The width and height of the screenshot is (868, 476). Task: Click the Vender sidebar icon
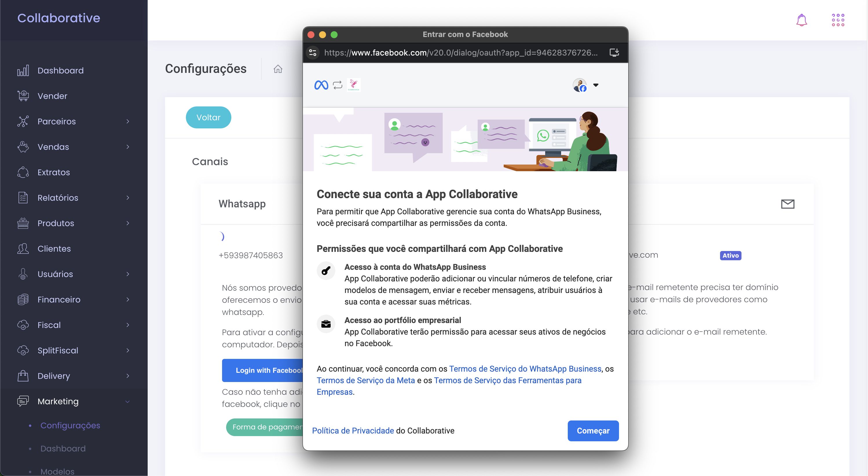point(23,95)
